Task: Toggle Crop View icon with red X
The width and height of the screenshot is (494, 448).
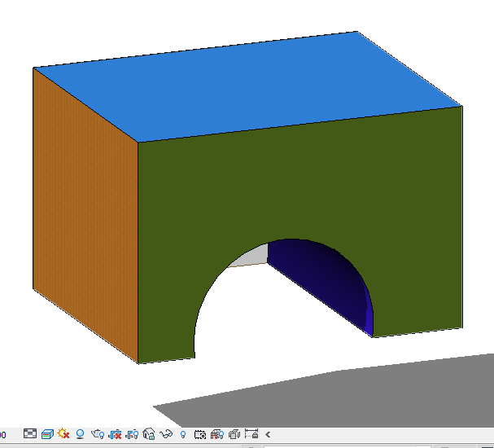Action: tap(115, 434)
